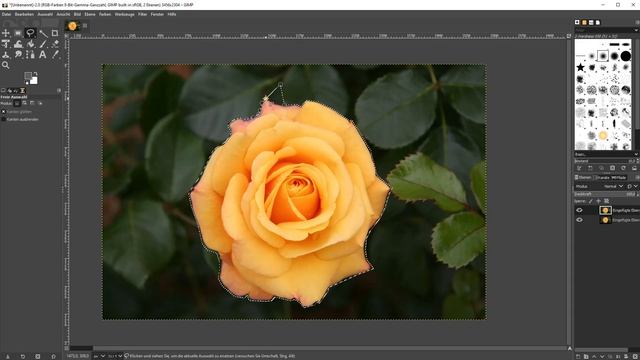Click the delete brush trash icon

coord(612,168)
